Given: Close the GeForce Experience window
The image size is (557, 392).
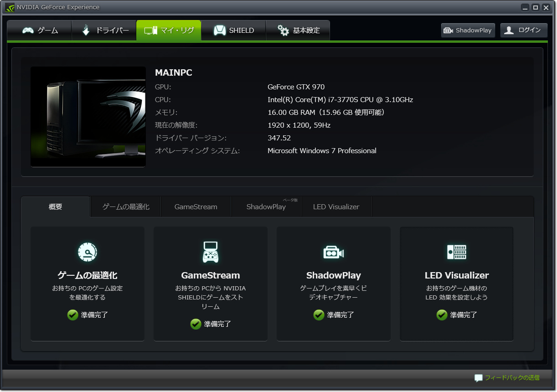Looking at the screenshot, I should [x=546, y=7].
